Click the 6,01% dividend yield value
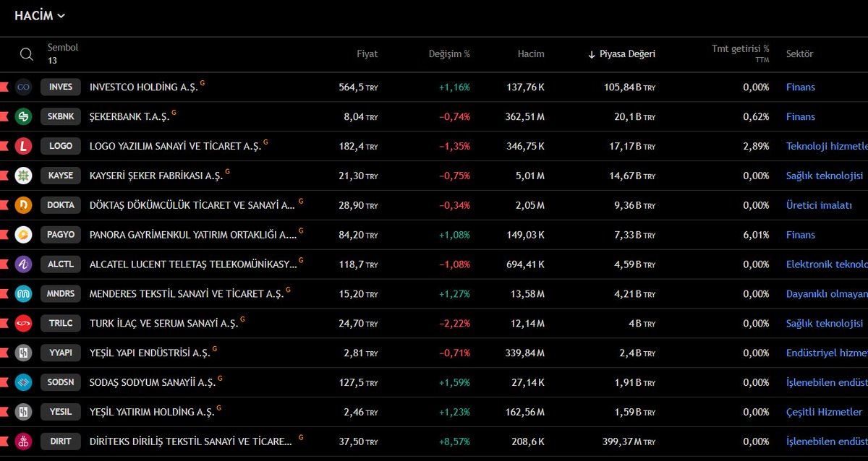 [x=756, y=235]
